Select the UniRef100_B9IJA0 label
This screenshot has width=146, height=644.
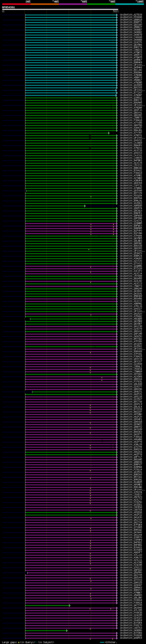(x=131, y=70)
